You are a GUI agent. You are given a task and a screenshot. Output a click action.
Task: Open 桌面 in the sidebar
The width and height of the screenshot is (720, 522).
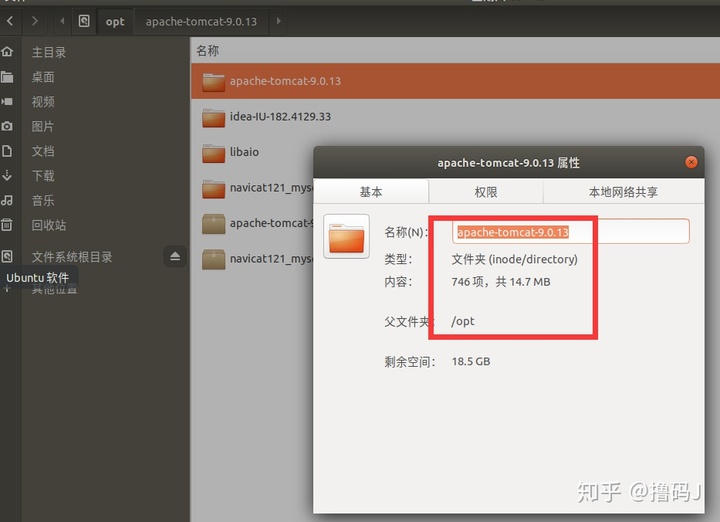[43, 77]
